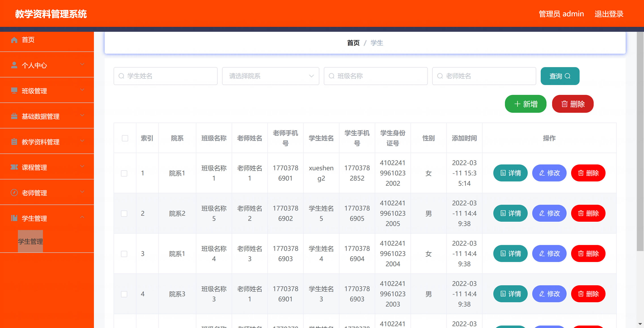Click 退出登录 in the header
Viewport: 644px width, 328px height.
point(609,14)
